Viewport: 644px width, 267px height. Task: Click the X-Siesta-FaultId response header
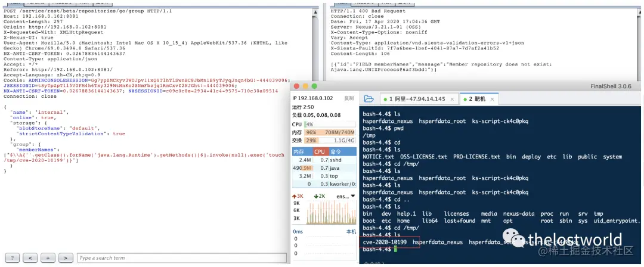[415, 48]
